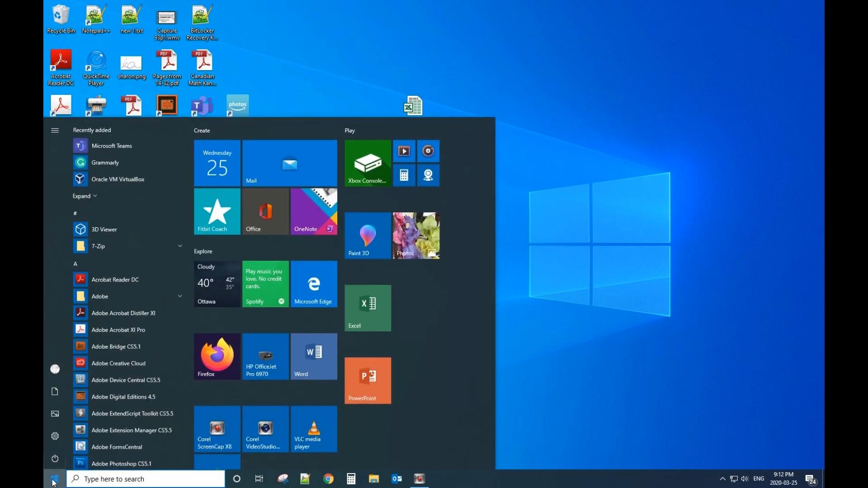Click the Create group heading
This screenshot has width=868, height=488.
point(202,131)
